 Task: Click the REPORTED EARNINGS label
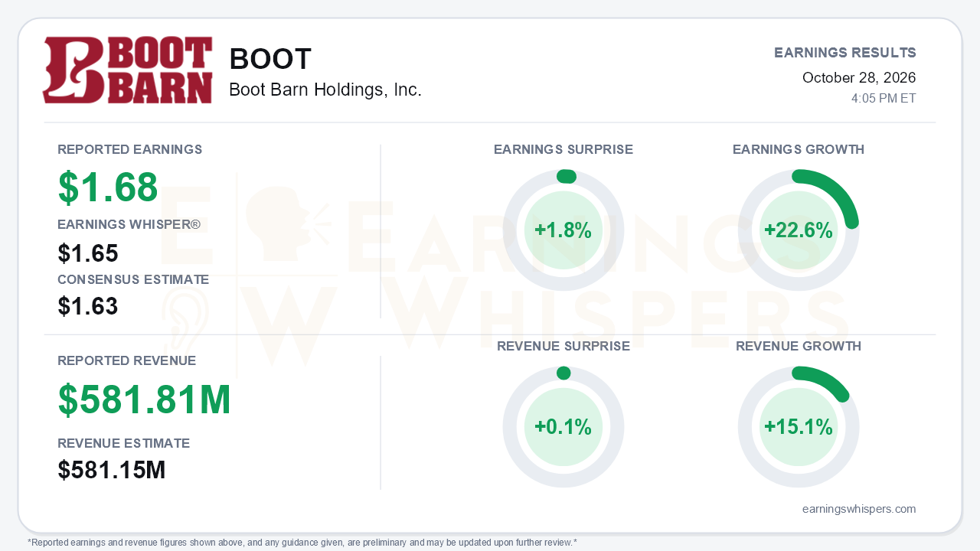click(x=130, y=150)
